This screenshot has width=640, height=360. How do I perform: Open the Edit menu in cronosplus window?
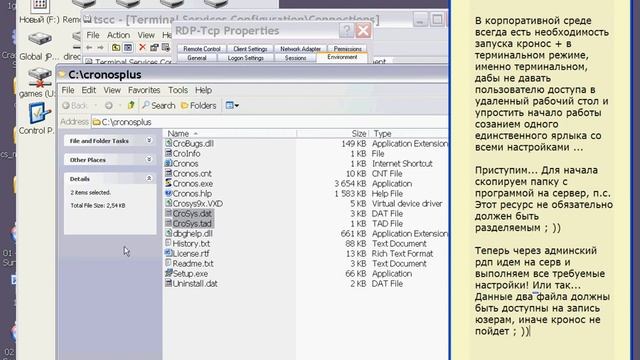point(89,90)
